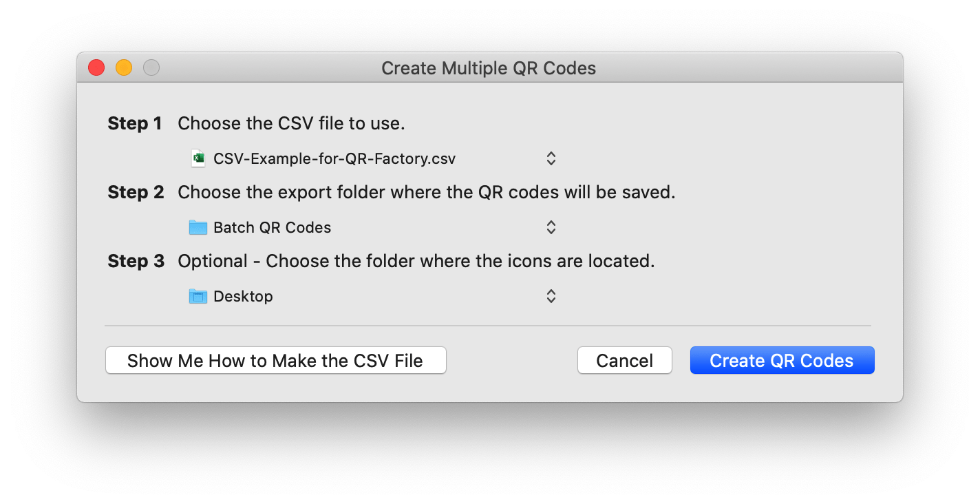
Task: Click the bold Step 2 label
Action: tap(136, 193)
